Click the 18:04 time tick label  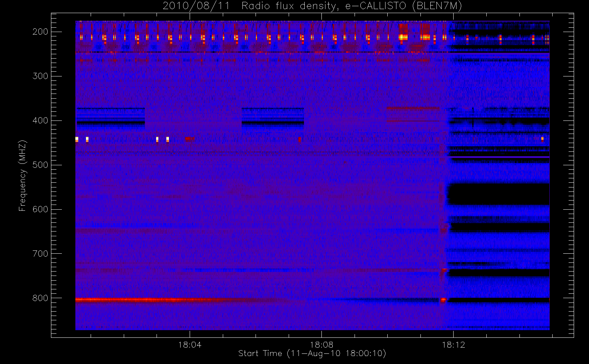pos(190,345)
